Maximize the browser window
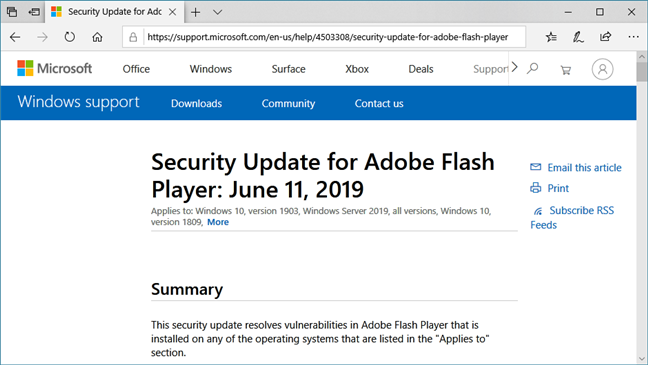This screenshot has width=648, height=365. click(600, 12)
